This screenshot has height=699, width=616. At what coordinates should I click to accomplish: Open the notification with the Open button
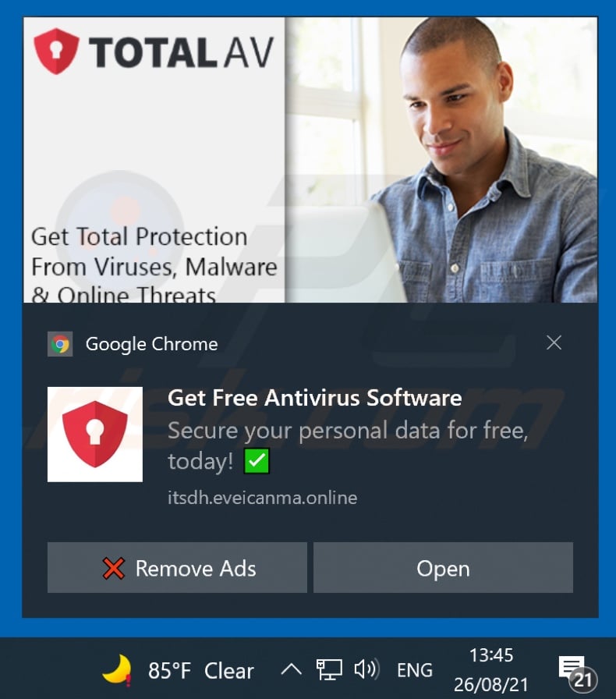[x=443, y=567]
